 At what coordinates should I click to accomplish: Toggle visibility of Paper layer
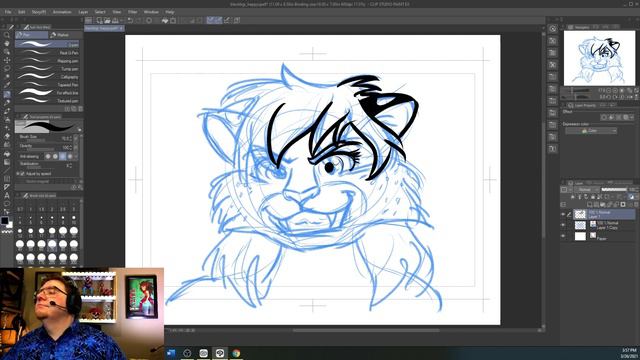563,236
